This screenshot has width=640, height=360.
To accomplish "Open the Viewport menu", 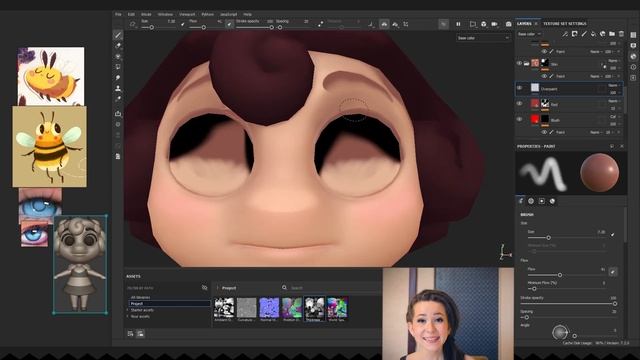I will (x=187, y=14).
